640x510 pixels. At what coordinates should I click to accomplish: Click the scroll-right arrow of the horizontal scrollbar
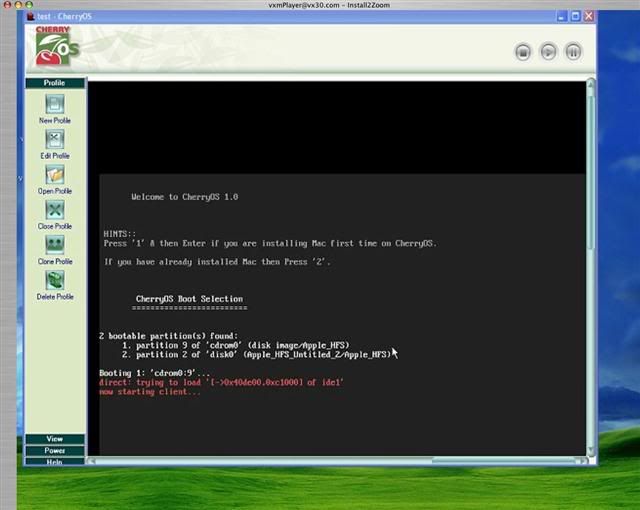[583, 461]
